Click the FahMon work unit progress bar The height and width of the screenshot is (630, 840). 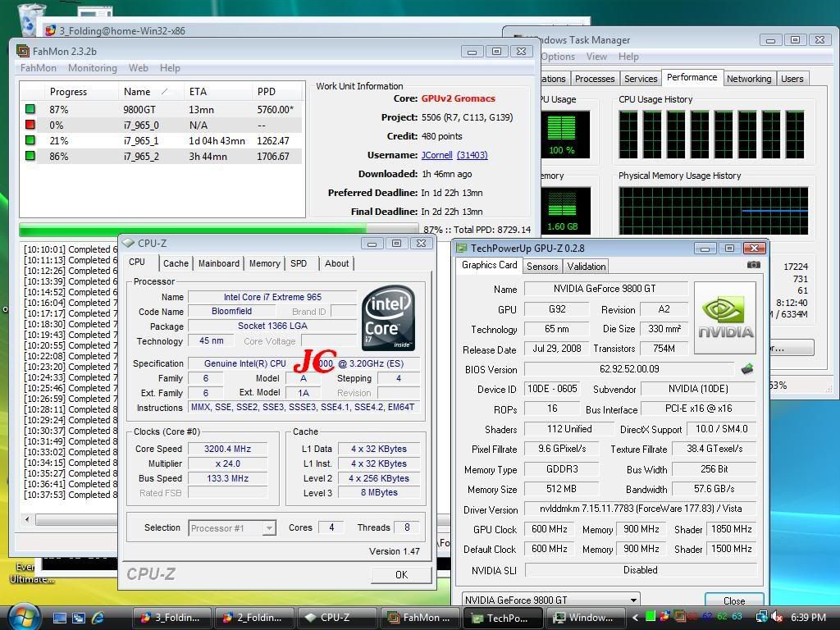[x=218, y=230]
